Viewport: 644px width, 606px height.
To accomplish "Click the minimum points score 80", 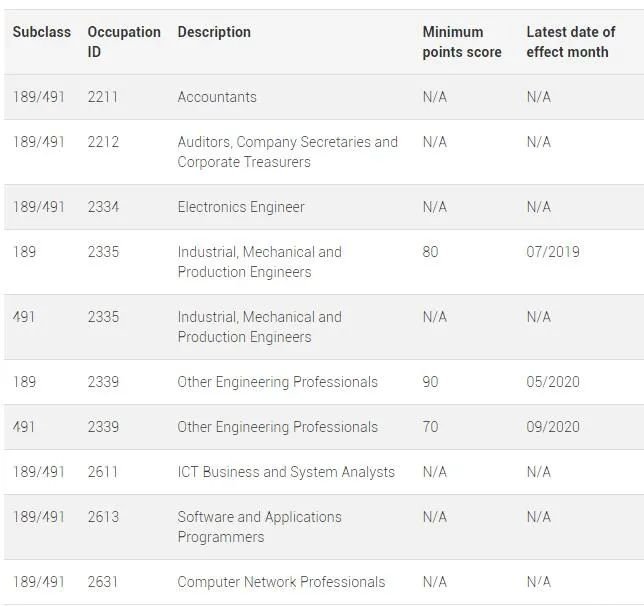I will 430,252.
